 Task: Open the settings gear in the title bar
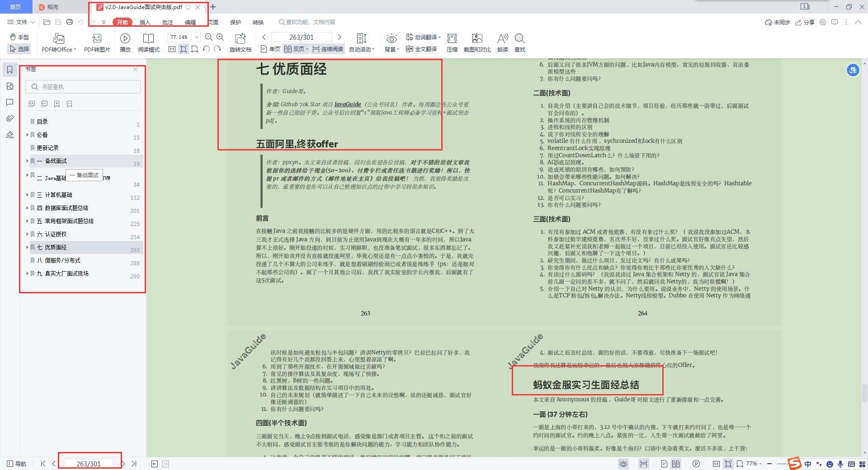[x=823, y=22]
